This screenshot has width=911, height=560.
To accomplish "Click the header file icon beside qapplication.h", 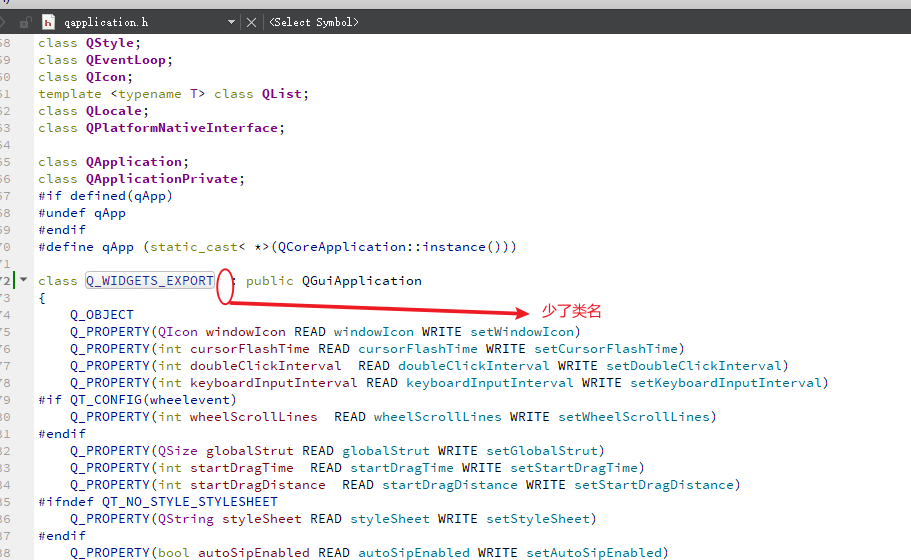I will coord(49,22).
